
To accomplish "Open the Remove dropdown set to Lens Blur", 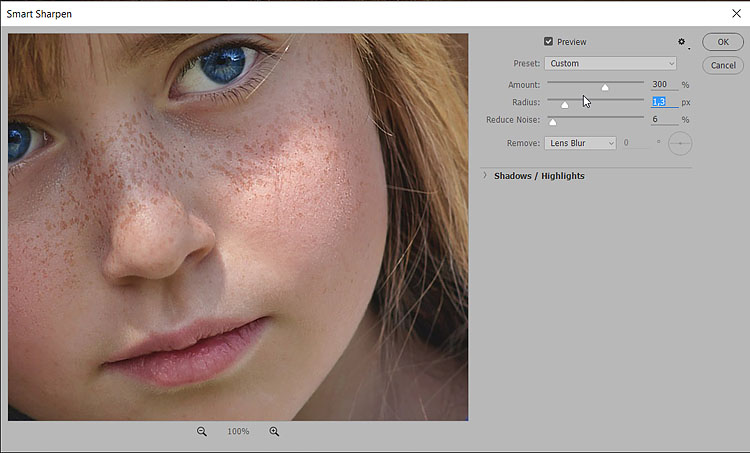I will click(x=581, y=143).
